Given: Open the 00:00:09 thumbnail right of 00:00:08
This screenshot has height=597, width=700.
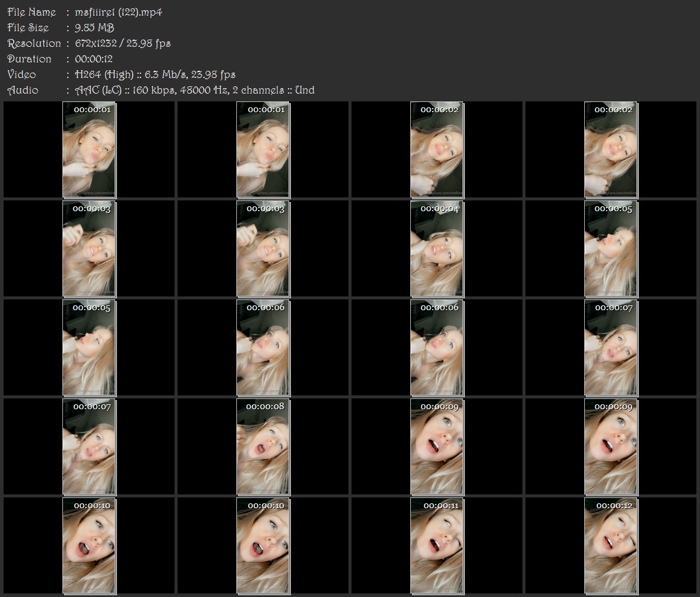Looking at the screenshot, I should [437, 446].
